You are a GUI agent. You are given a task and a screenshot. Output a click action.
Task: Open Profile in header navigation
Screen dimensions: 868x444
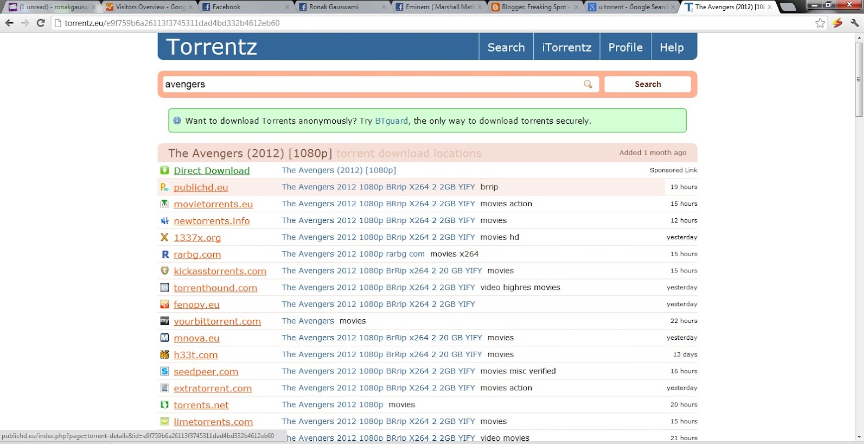626,47
